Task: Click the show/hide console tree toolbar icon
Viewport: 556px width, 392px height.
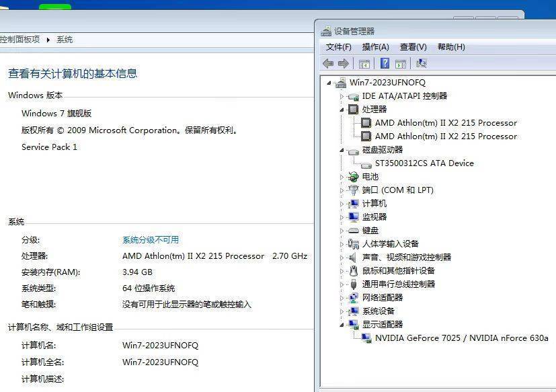Action: 364,64
